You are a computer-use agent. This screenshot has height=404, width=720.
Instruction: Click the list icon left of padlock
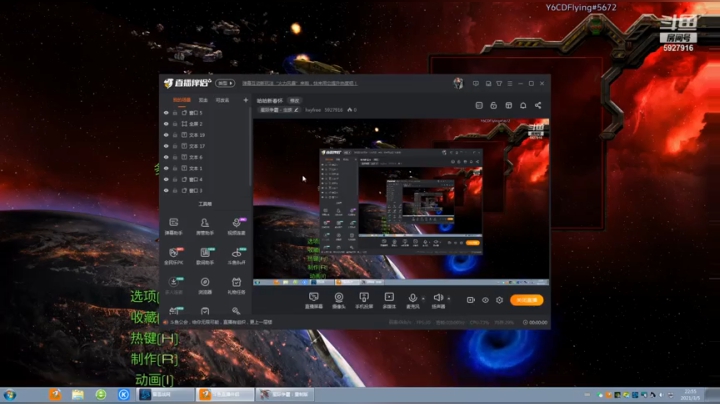(479, 105)
